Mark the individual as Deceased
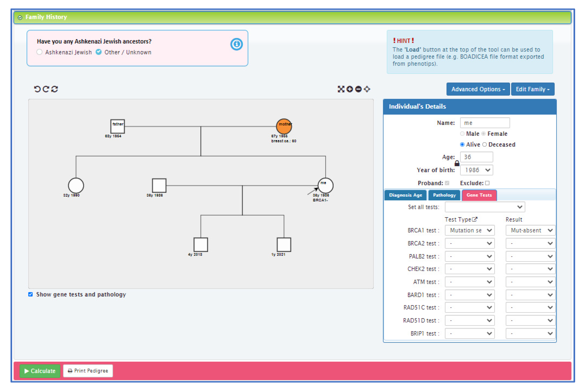The width and height of the screenshot is (582, 392). click(x=484, y=145)
